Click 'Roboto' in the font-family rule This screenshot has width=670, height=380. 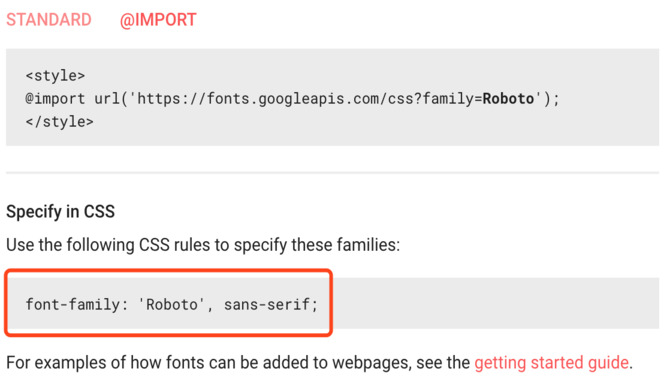pyautogui.click(x=172, y=304)
